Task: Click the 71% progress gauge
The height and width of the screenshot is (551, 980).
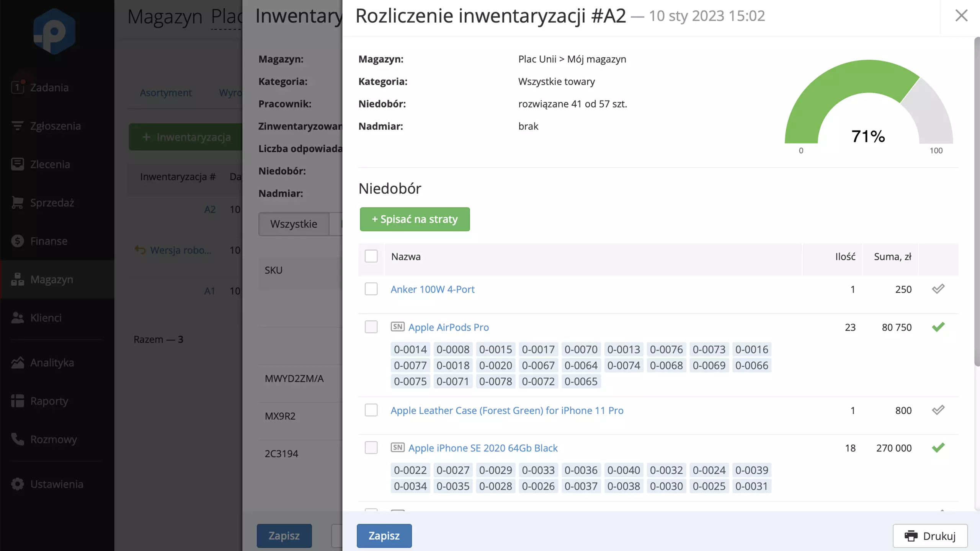Action: coord(869,107)
